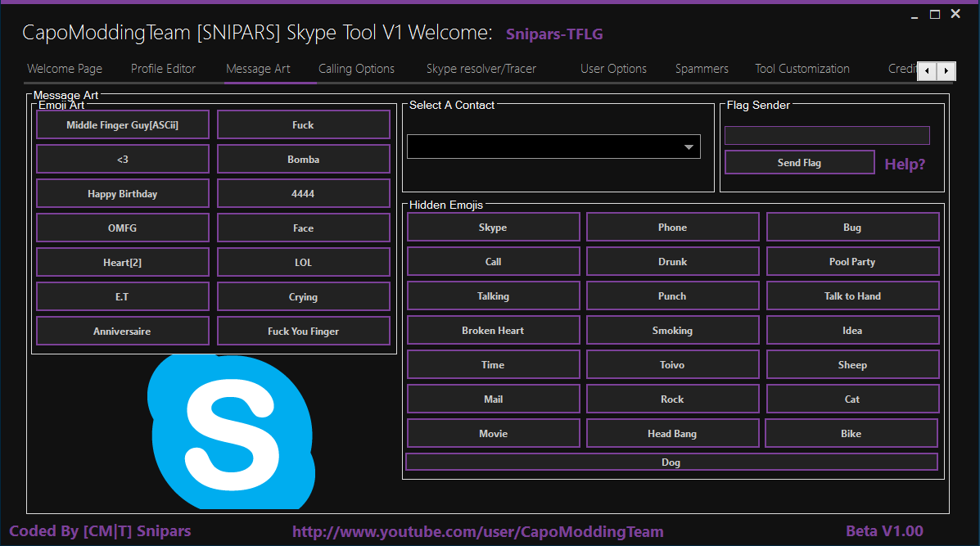
Task: Send the Smoking hidden emoji
Action: tap(672, 331)
